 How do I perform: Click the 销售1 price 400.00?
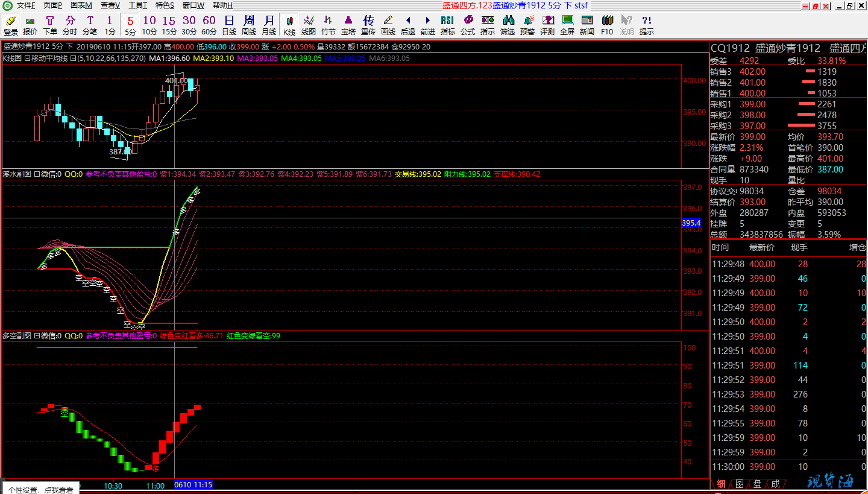pos(752,93)
